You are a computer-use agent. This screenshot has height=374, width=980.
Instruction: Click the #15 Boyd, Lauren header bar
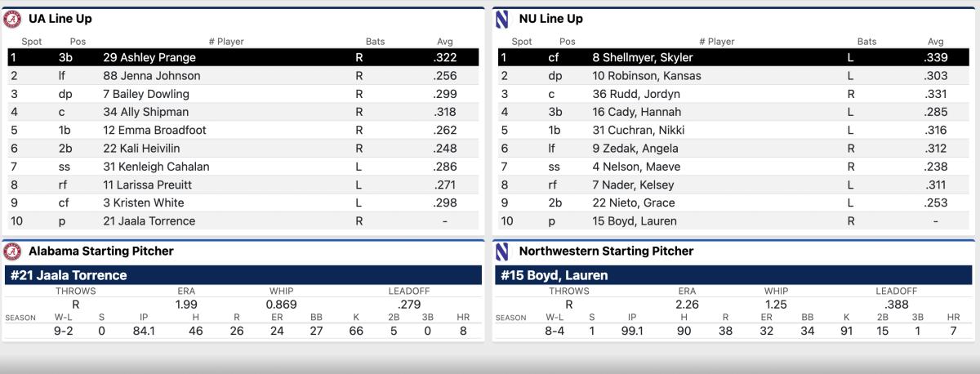click(734, 275)
